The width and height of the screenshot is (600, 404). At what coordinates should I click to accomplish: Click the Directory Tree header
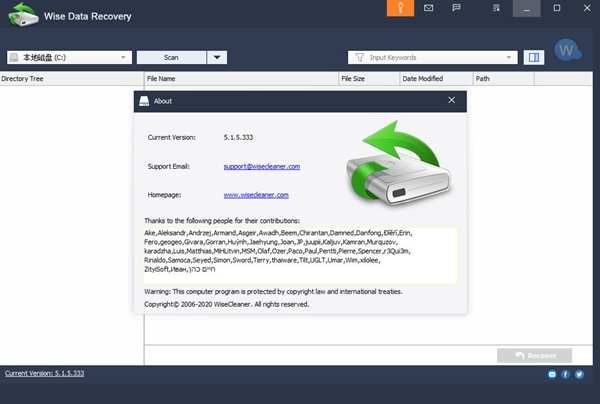[x=72, y=79]
